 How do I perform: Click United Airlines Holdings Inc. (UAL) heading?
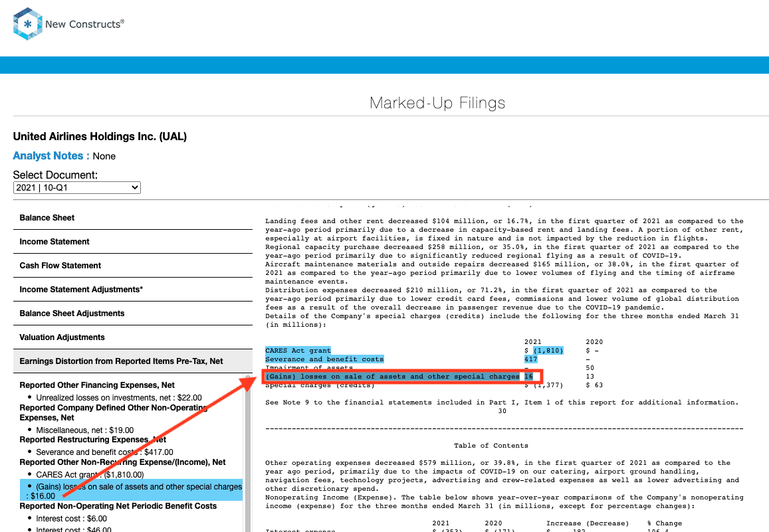pos(100,136)
